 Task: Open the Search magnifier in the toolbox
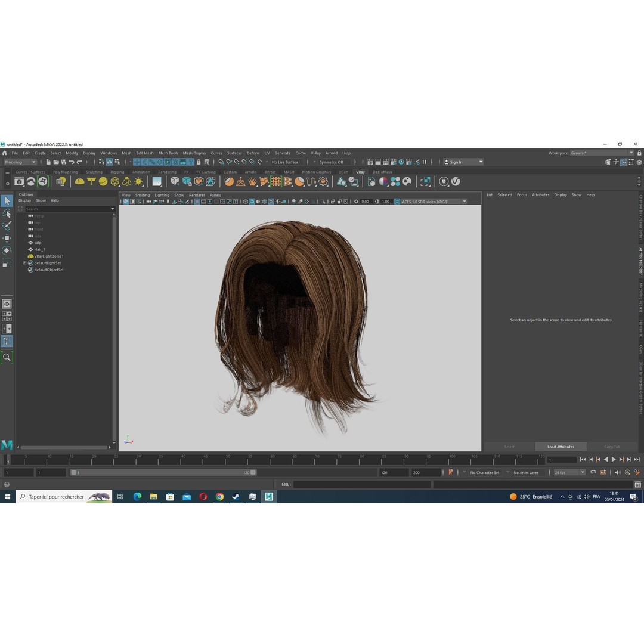(7, 357)
